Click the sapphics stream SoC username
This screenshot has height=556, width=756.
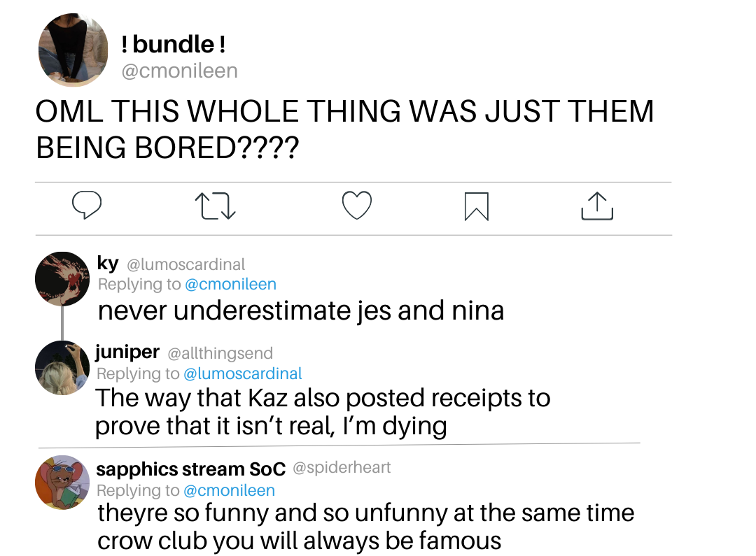(x=191, y=469)
